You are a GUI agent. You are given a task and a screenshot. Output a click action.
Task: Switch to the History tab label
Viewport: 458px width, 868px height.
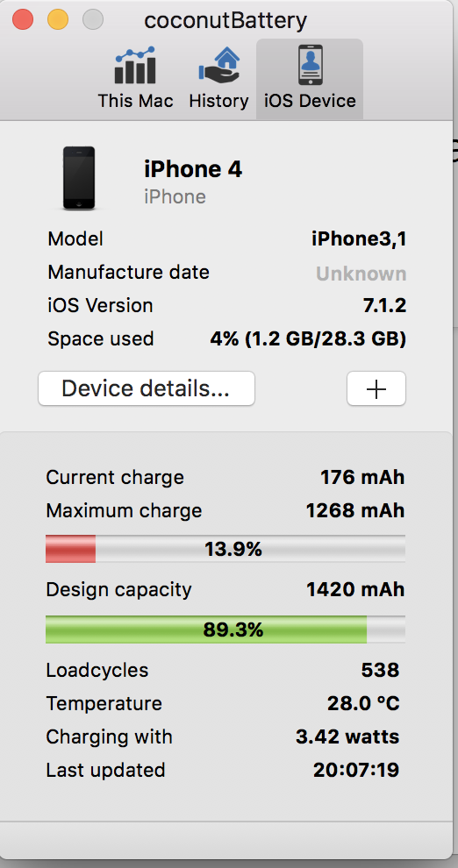(x=218, y=101)
